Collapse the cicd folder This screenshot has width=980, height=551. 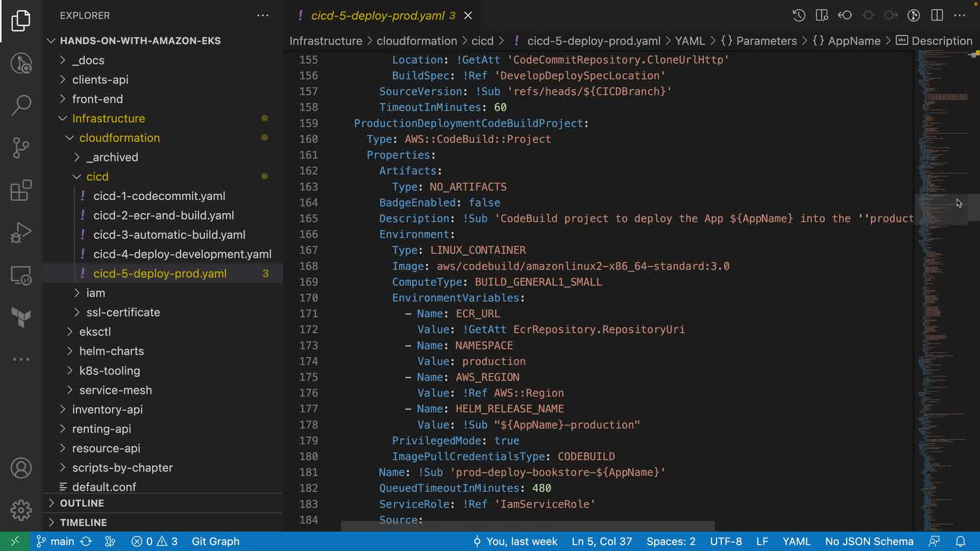point(97,177)
